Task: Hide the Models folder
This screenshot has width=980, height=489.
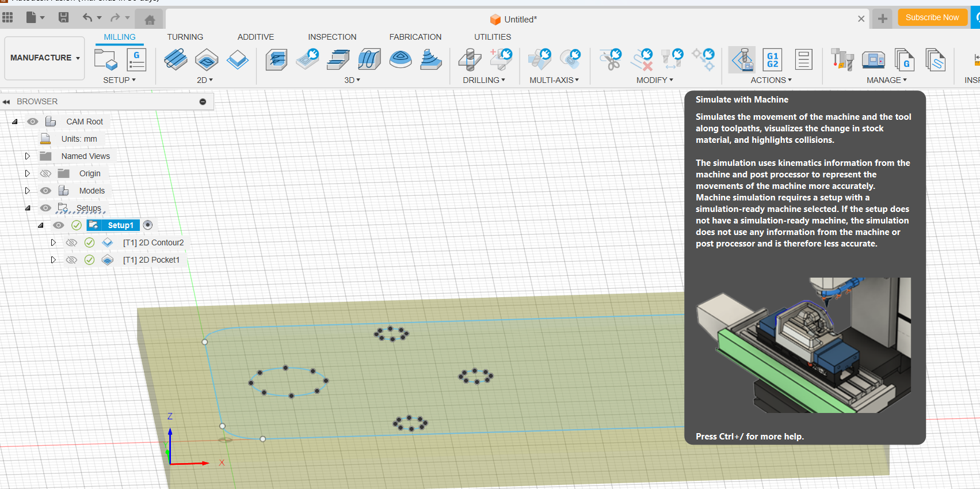Action: click(x=45, y=191)
